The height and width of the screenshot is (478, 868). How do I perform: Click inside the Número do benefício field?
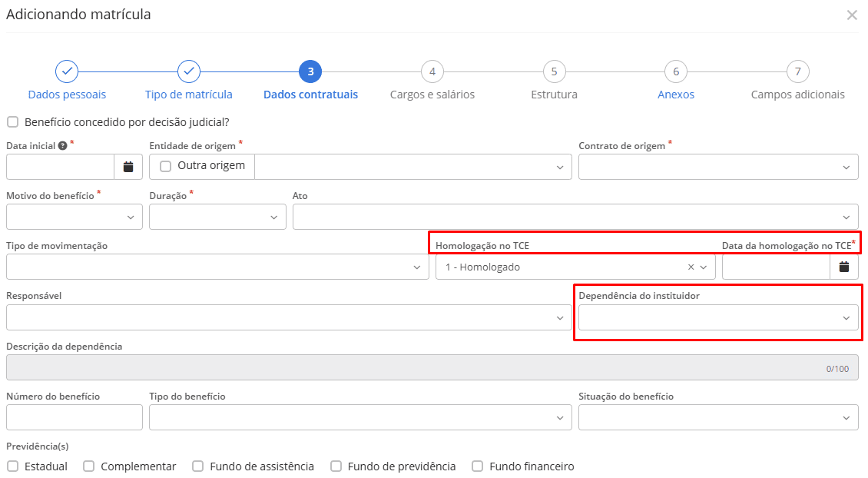pyautogui.click(x=74, y=417)
